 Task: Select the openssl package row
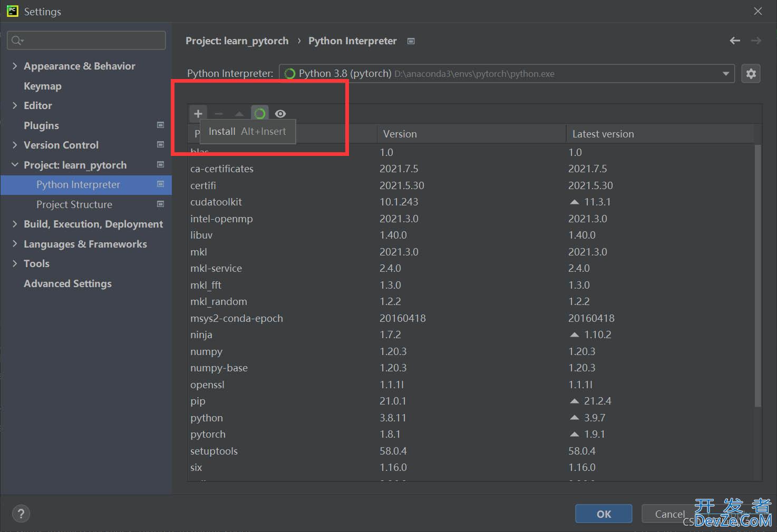(x=471, y=385)
